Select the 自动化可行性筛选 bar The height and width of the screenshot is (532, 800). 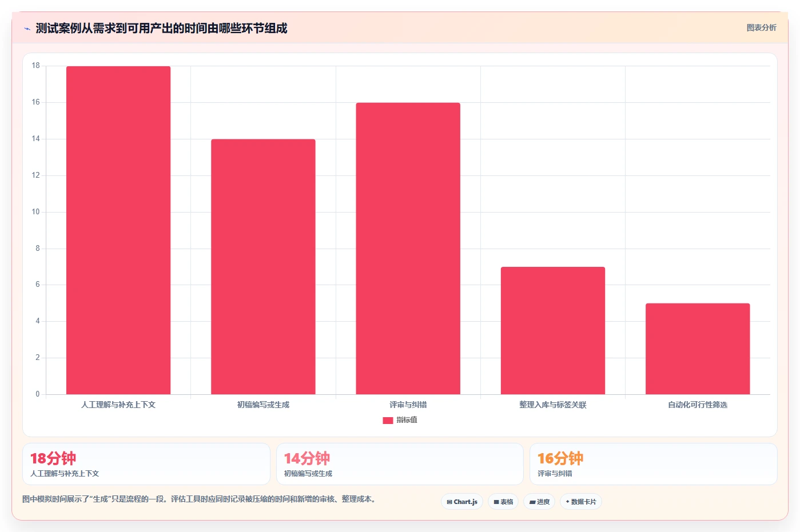(x=698, y=349)
